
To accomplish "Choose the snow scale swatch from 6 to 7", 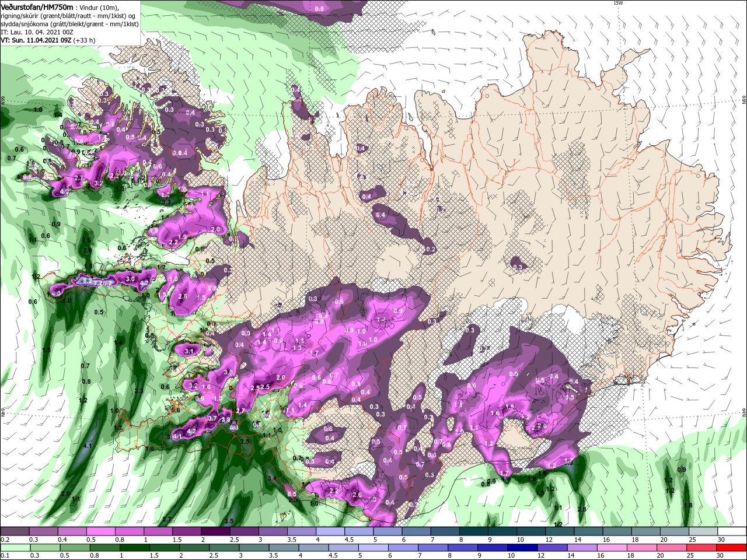I will (417, 531).
